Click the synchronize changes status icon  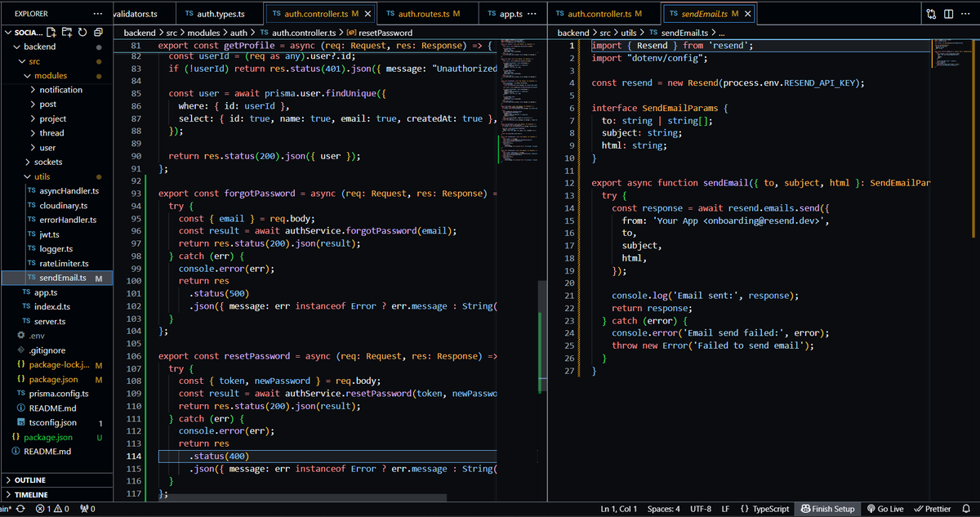[22, 509]
